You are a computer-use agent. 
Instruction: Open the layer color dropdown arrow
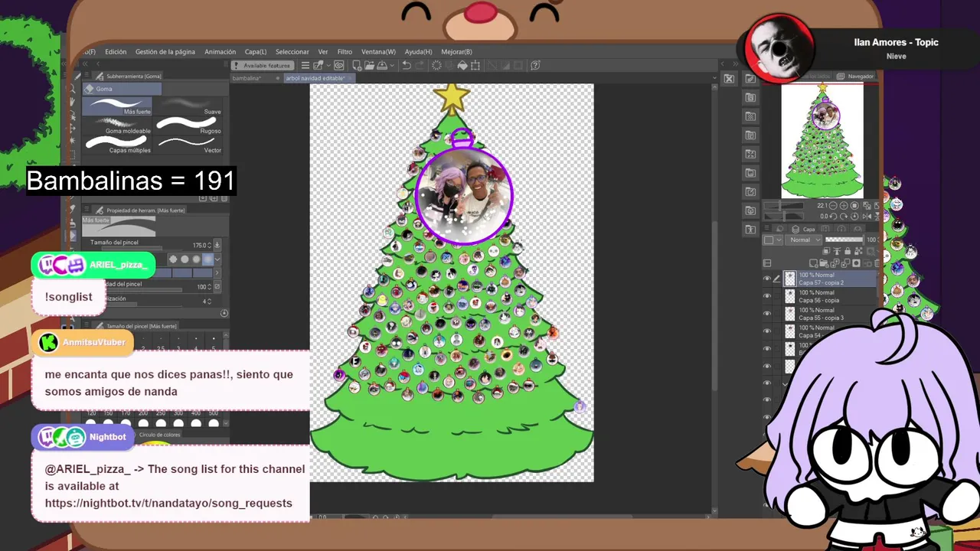click(779, 240)
